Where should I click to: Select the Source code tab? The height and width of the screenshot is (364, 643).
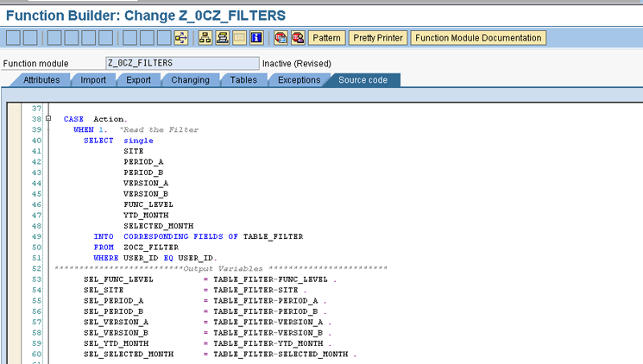[x=362, y=80]
